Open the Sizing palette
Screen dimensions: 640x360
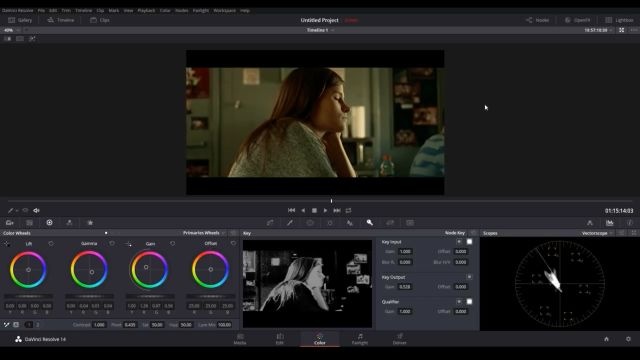click(x=390, y=222)
